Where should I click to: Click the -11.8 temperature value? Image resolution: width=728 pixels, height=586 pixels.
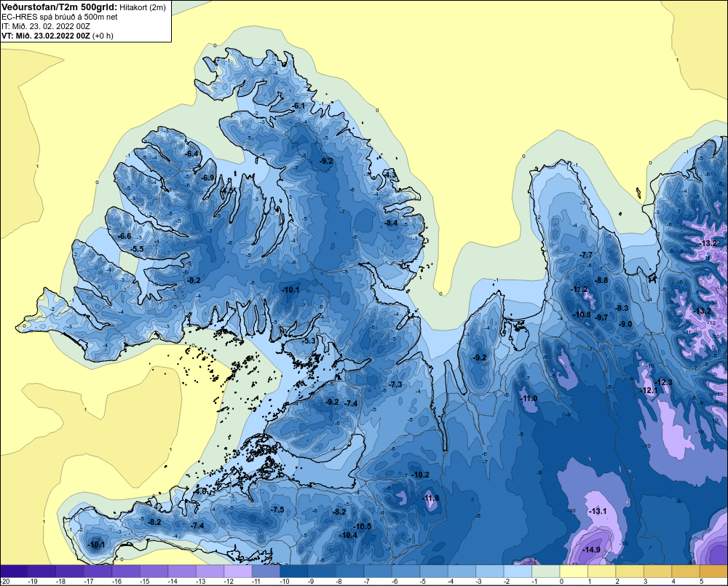pyautogui.click(x=431, y=498)
